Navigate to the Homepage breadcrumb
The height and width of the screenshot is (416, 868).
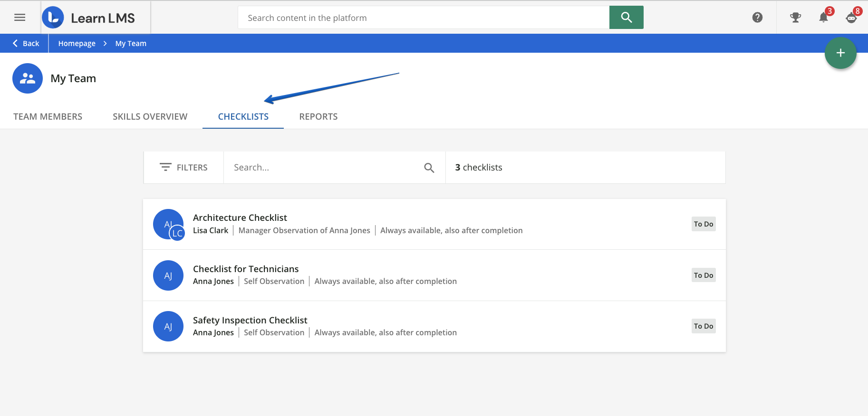click(77, 43)
